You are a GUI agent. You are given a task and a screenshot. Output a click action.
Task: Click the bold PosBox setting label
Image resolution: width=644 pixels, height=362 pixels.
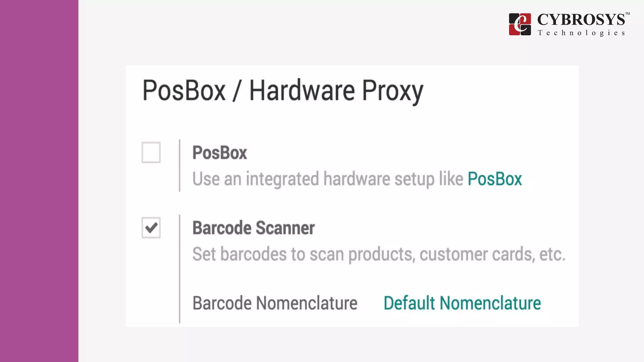pos(219,153)
